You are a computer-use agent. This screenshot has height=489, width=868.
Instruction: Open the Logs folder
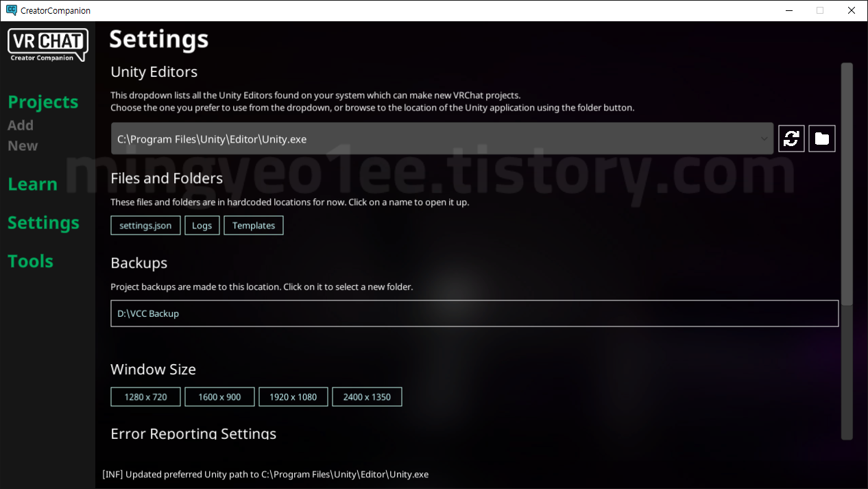202,225
